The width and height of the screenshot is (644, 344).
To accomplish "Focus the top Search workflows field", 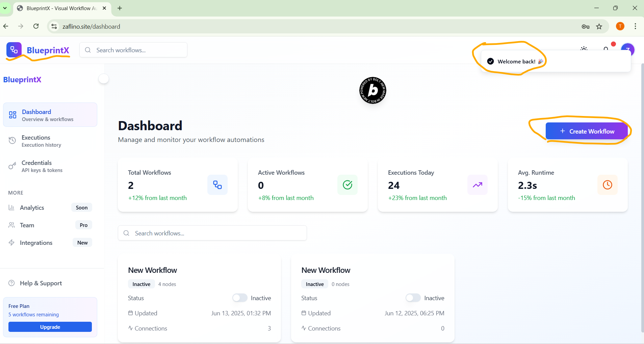I will click(133, 50).
